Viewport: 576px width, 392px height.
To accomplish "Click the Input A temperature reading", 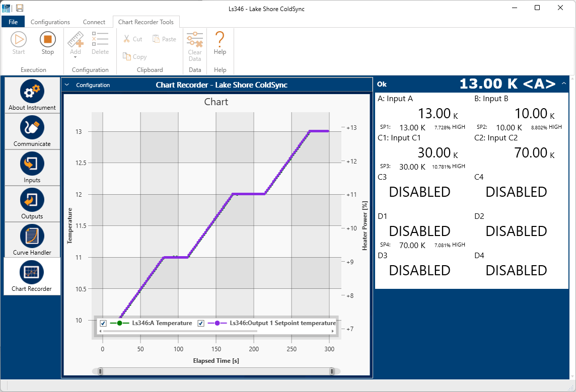I will point(435,114).
